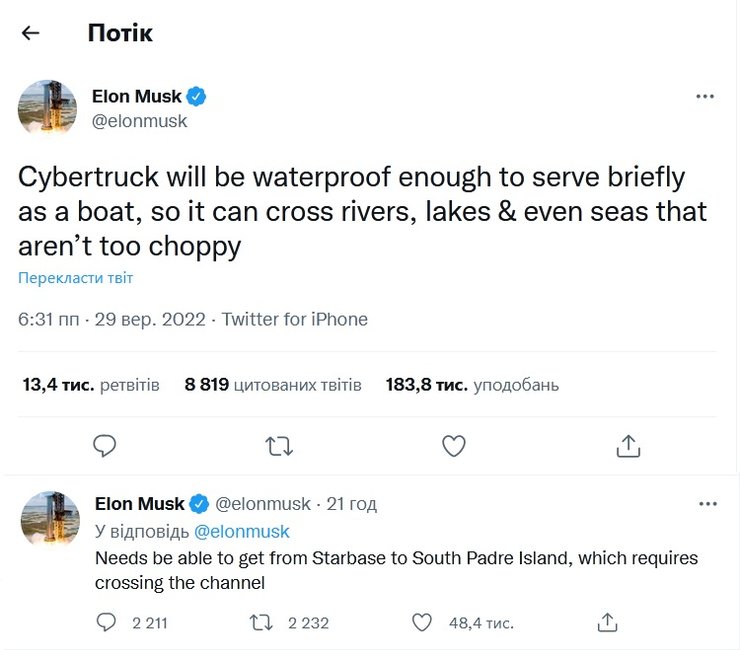740x650 pixels.
Task: Reply to the main Cybertruck tweet
Action: point(105,444)
